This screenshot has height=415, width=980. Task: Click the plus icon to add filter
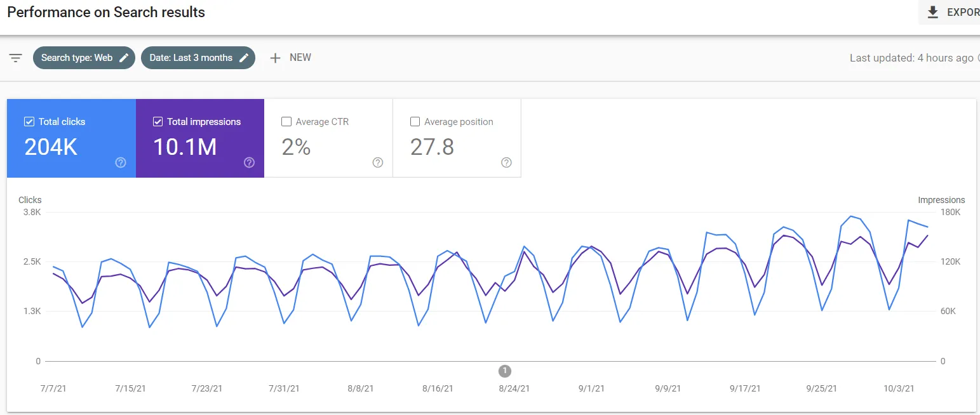[275, 58]
